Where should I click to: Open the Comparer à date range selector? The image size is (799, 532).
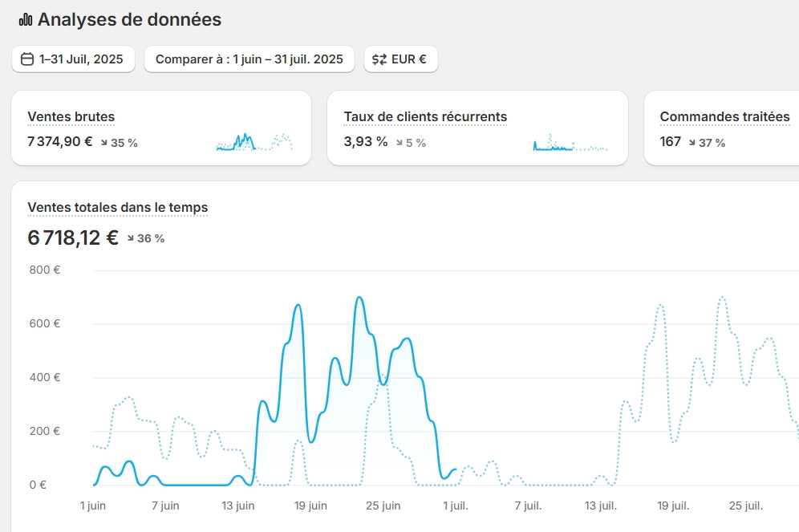coord(249,59)
